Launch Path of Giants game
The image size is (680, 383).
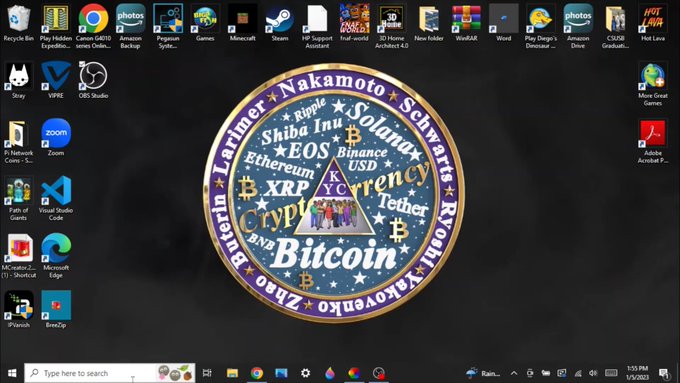coord(18,199)
